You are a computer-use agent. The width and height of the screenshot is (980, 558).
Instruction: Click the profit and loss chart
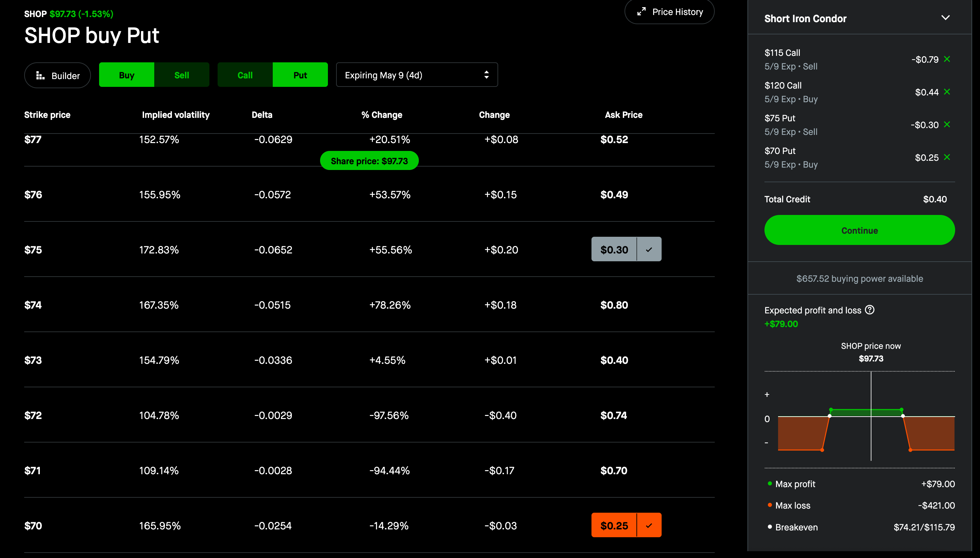[x=859, y=419]
